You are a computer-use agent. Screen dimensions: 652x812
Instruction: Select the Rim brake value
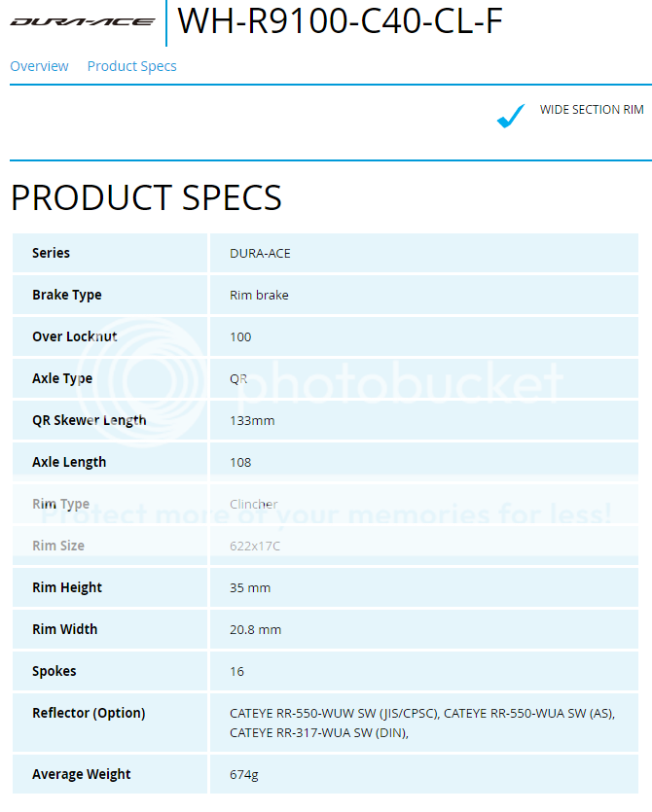tap(259, 295)
